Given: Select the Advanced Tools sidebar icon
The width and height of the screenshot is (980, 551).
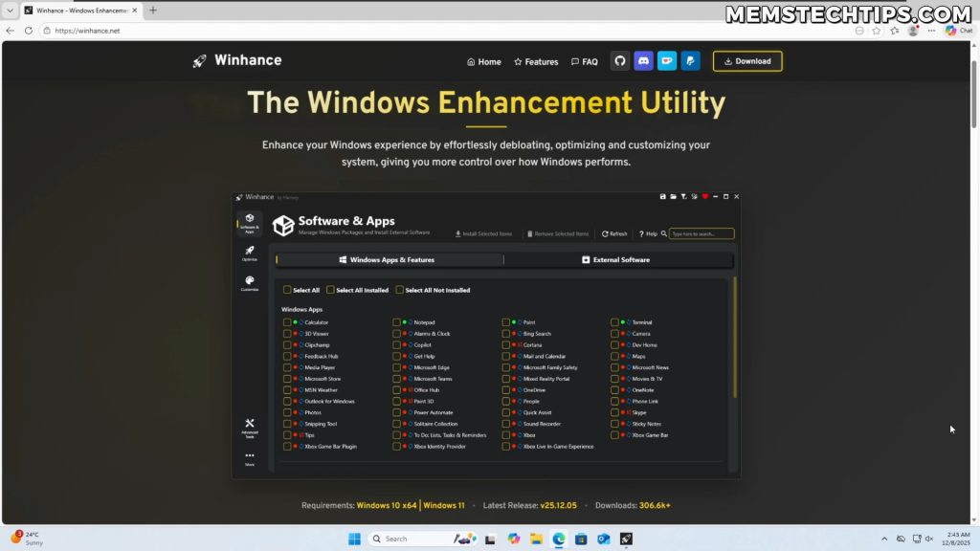Looking at the screenshot, I should (x=249, y=424).
